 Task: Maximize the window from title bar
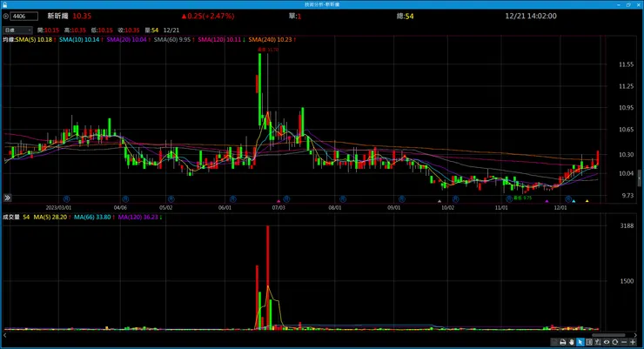pos(628,4)
